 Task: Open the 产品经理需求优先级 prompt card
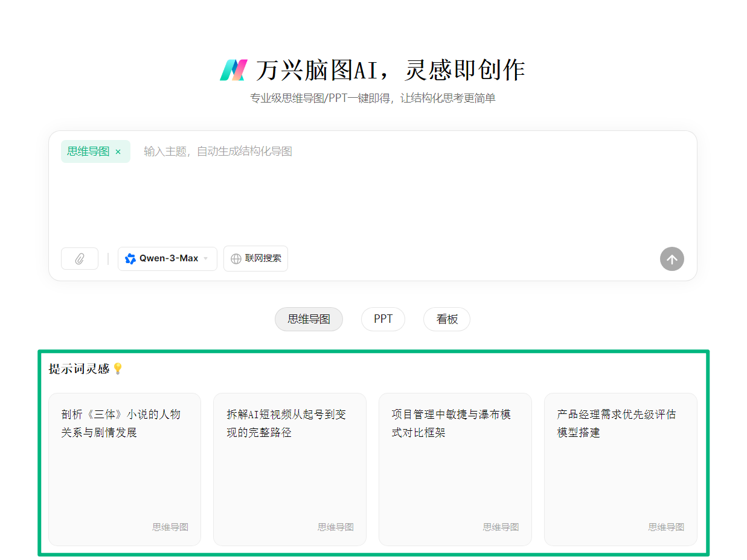coord(621,469)
